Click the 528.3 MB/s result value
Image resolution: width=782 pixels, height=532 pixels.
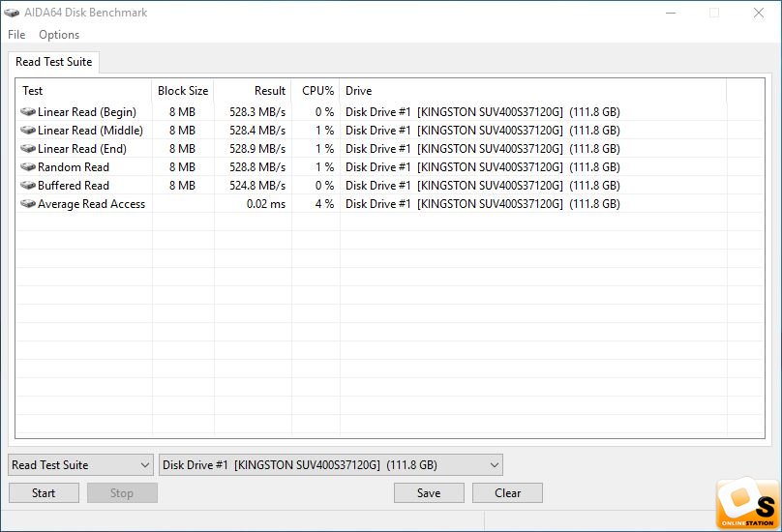tap(257, 112)
